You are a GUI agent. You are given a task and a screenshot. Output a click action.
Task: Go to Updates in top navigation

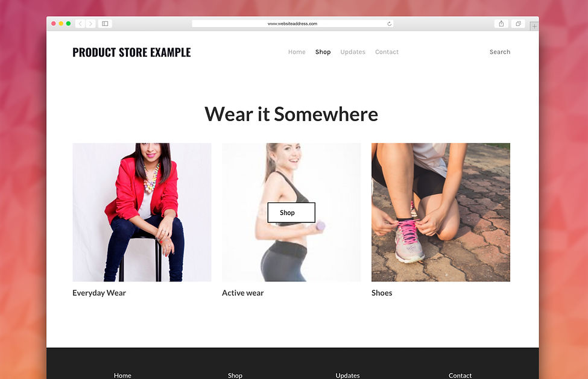point(353,52)
